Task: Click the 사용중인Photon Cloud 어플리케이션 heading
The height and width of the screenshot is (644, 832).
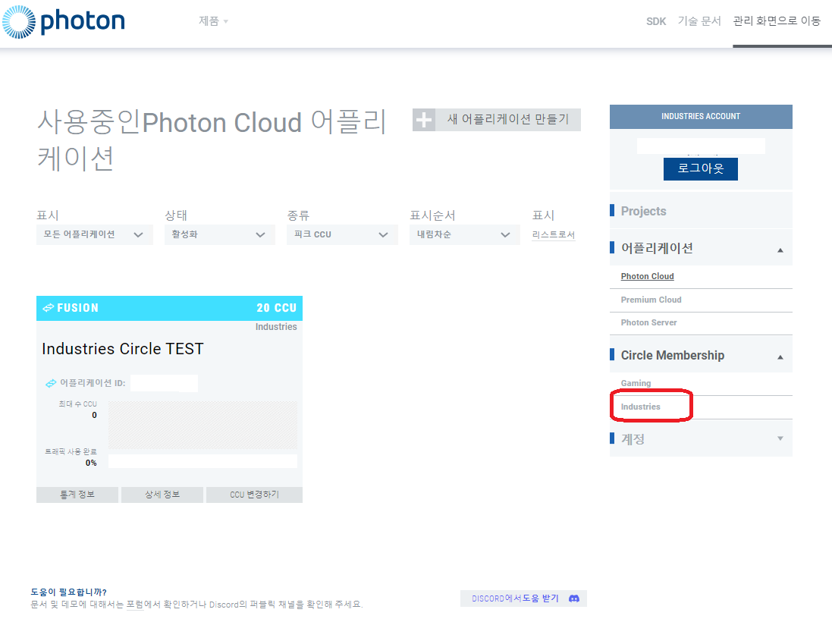Action: pos(211,140)
